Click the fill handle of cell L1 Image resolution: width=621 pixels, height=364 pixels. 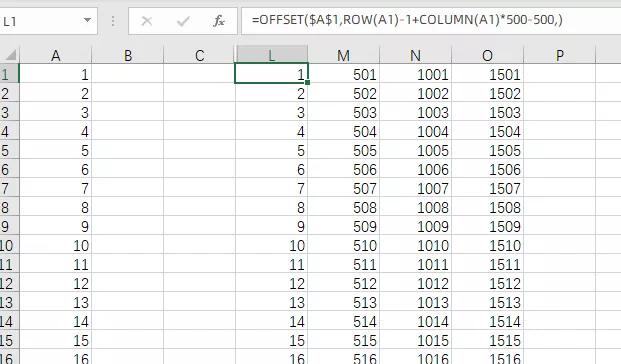coord(308,83)
